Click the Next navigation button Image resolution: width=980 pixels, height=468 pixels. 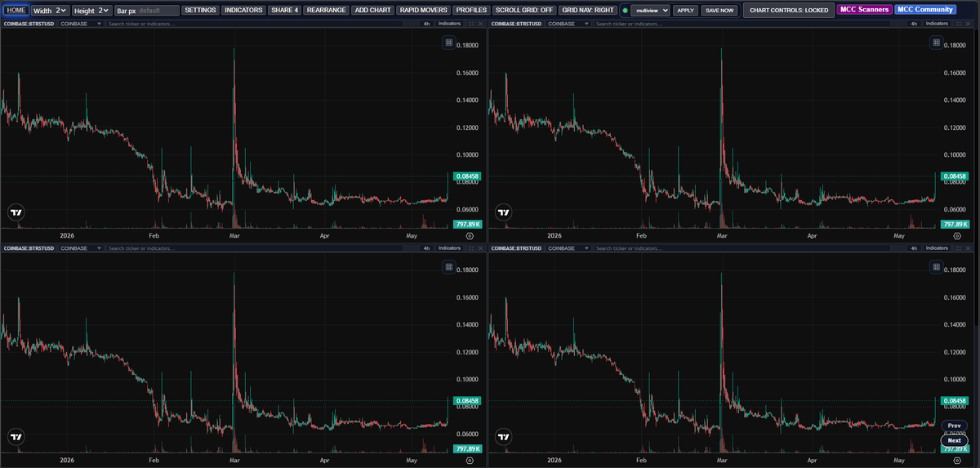tap(954, 440)
